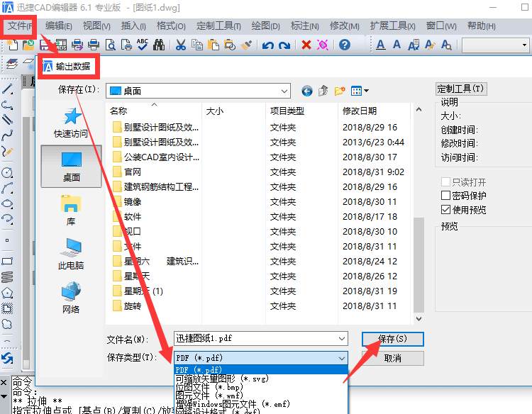The height and width of the screenshot is (414, 532).
Task: Click the 保存 button
Action: (x=392, y=339)
